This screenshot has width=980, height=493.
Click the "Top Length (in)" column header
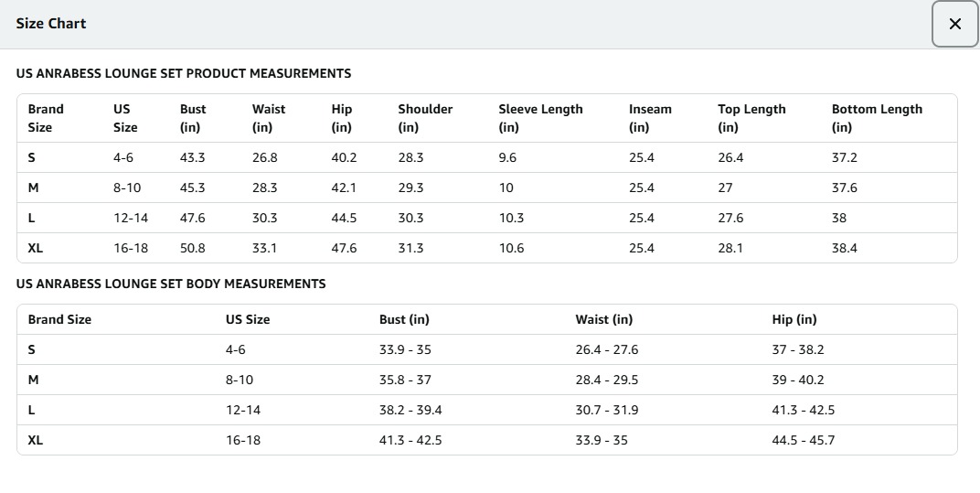(x=751, y=118)
